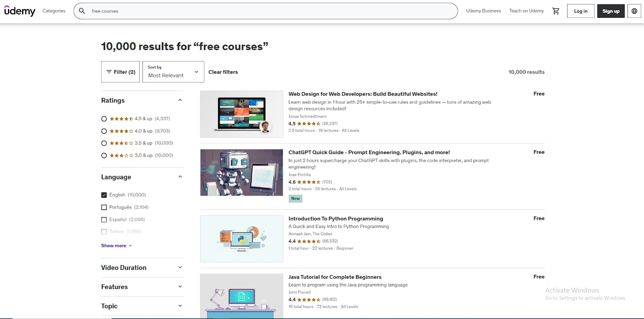Expand the Video Duration section
Screen dimensions: 644x319
point(142,267)
